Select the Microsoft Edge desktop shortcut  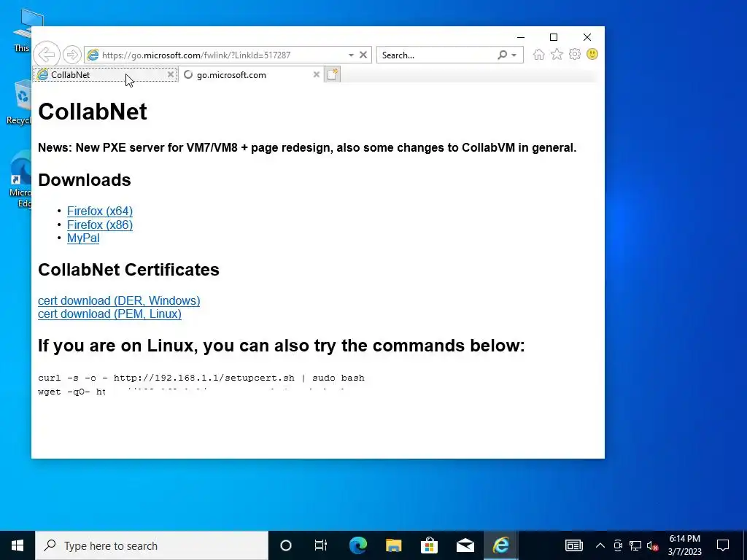tap(20, 179)
